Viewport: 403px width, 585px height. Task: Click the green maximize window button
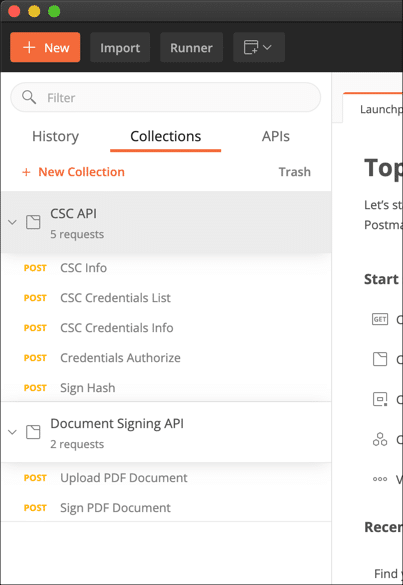pyautogui.click(x=54, y=12)
